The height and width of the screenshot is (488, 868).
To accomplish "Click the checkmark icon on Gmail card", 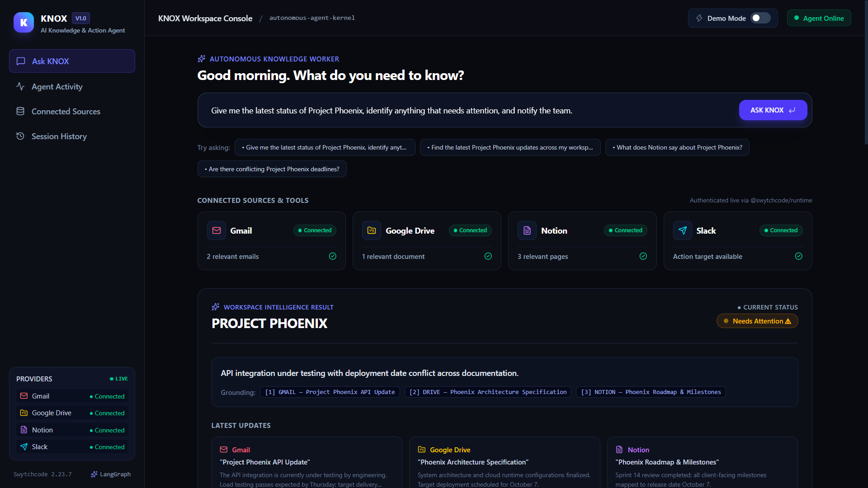I will 333,256.
